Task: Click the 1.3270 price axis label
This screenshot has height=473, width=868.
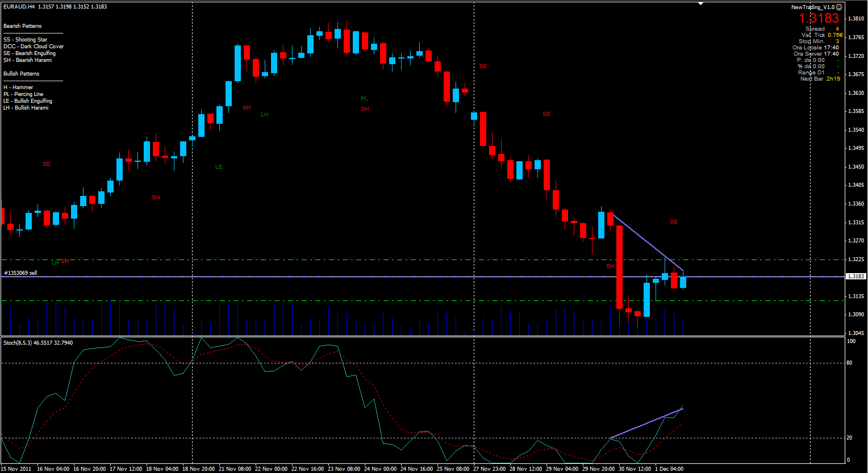Action: (856, 241)
